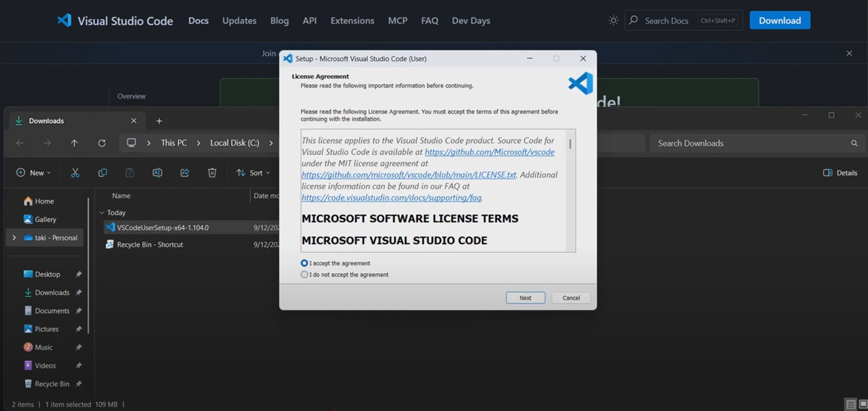The image size is (868, 411).
Task: Click the Download button
Action: [779, 20]
